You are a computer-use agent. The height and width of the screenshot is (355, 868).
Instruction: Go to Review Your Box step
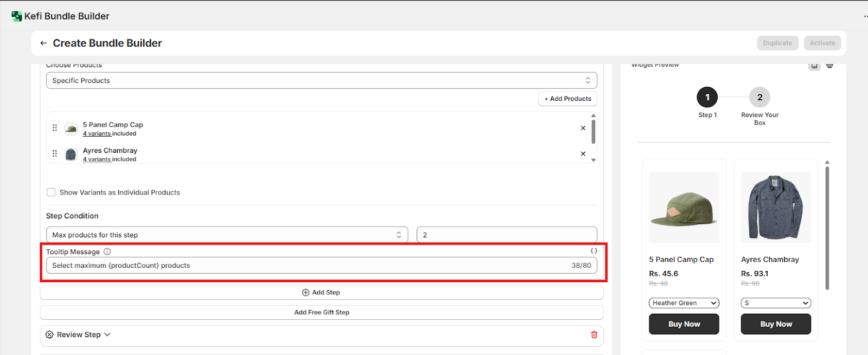(x=759, y=98)
